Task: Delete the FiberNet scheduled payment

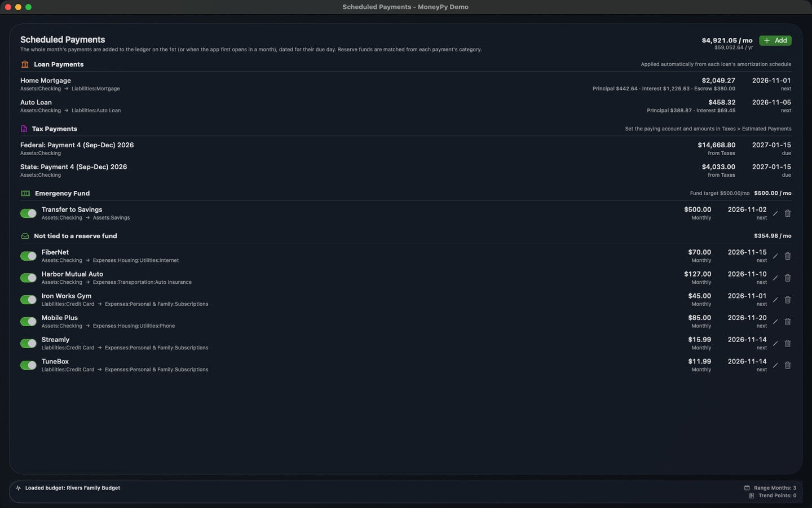Action: point(788,256)
